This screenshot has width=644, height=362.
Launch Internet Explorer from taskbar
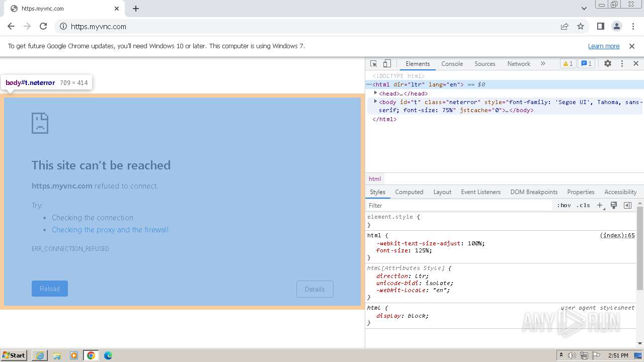click(40, 355)
